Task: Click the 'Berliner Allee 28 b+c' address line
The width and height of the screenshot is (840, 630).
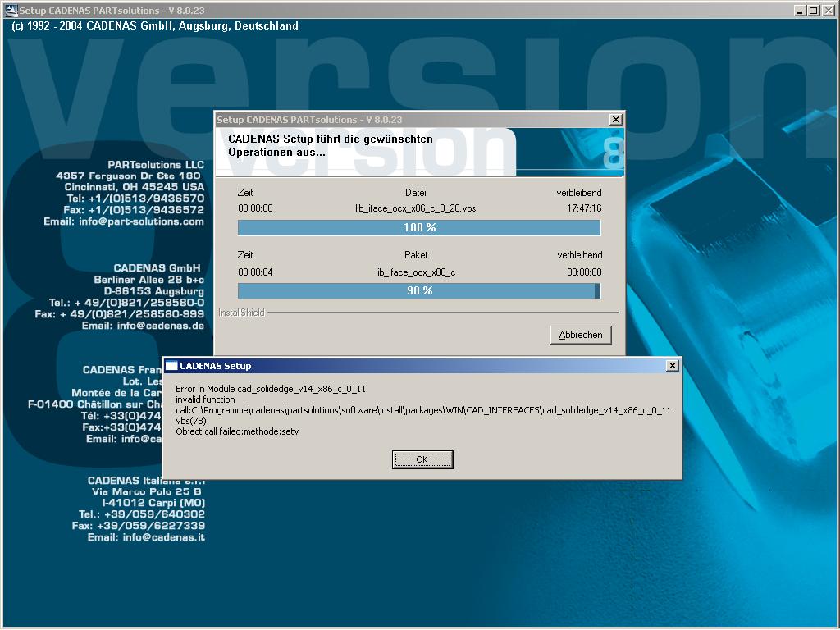Action: 149,280
